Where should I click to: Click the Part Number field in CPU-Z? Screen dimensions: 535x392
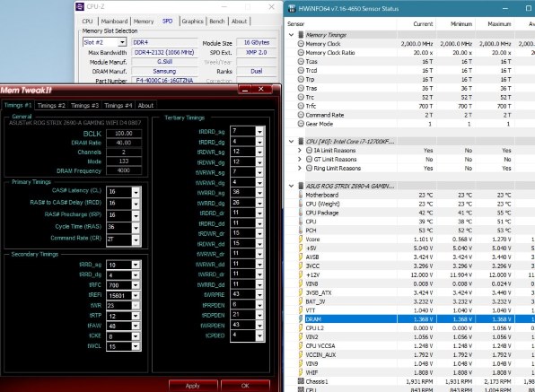(164, 81)
